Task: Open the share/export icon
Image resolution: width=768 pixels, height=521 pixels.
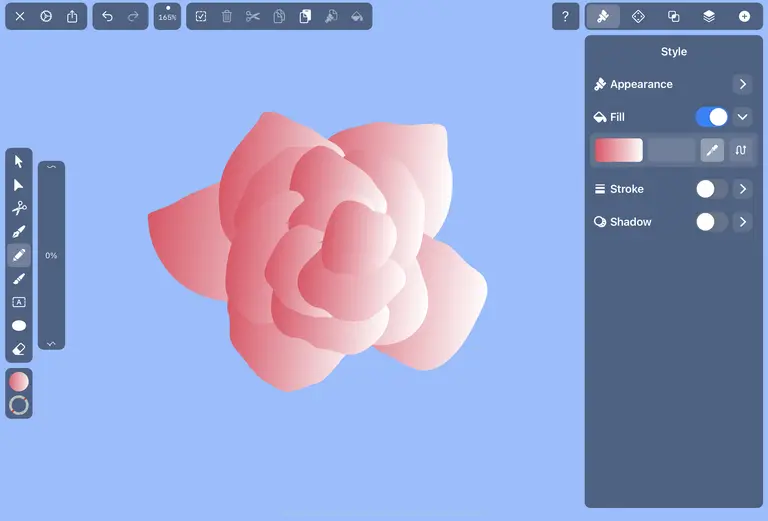Action: pos(72,17)
